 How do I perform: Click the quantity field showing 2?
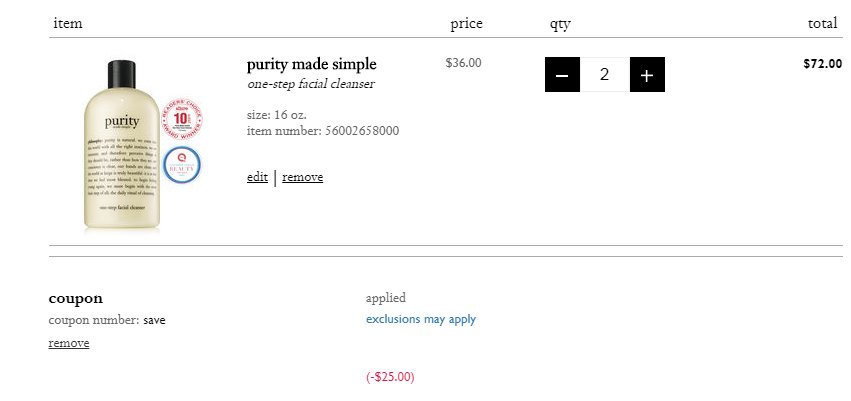click(x=605, y=74)
